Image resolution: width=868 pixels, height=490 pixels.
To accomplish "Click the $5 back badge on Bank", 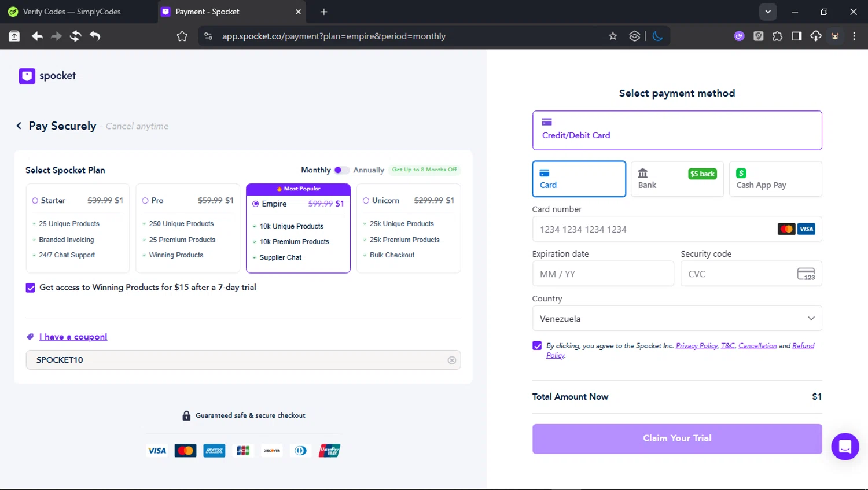I will pyautogui.click(x=703, y=174).
